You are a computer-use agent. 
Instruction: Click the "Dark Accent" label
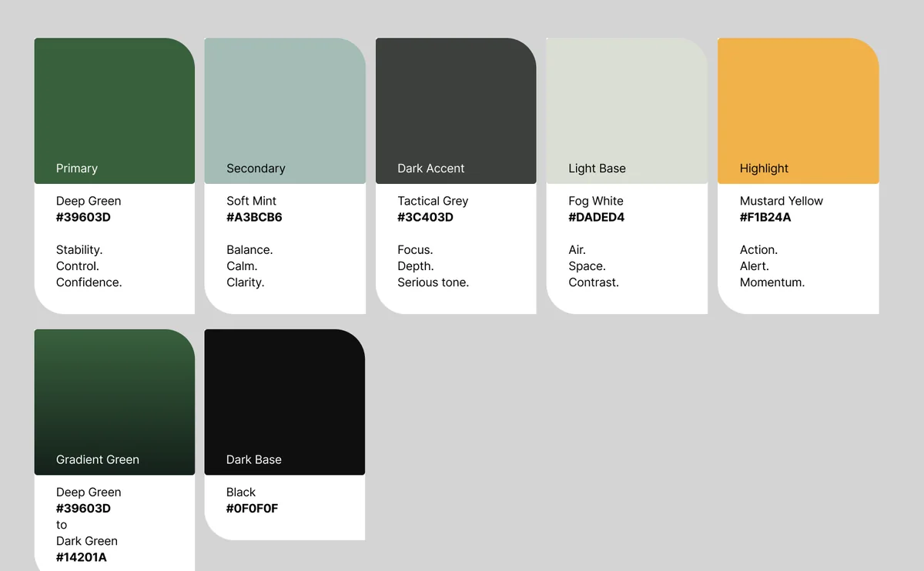point(431,169)
